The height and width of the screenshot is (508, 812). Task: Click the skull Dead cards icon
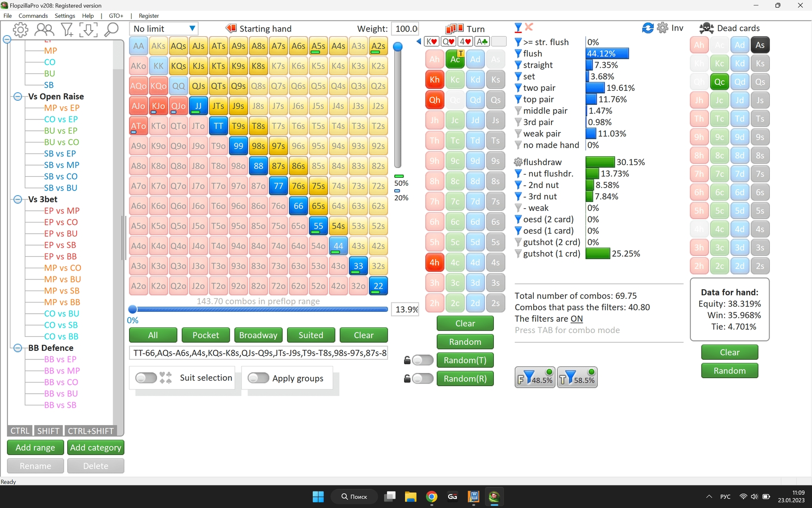point(706,28)
